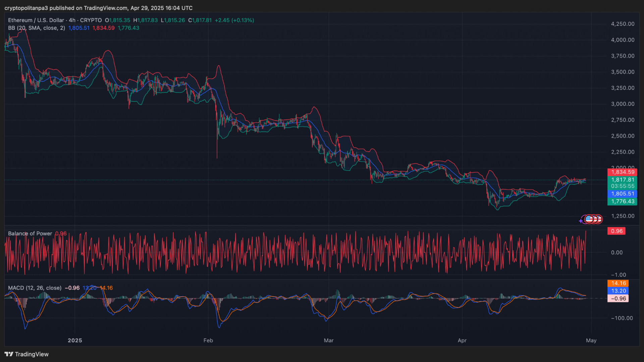Click BB basis value 1,805.51 in legend

pyautogui.click(x=79, y=28)
